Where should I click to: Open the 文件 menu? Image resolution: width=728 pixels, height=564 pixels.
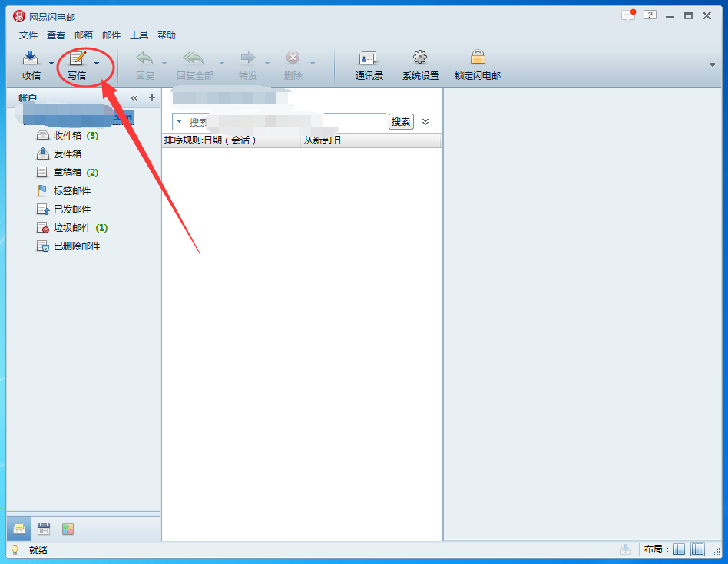(28, 35)
